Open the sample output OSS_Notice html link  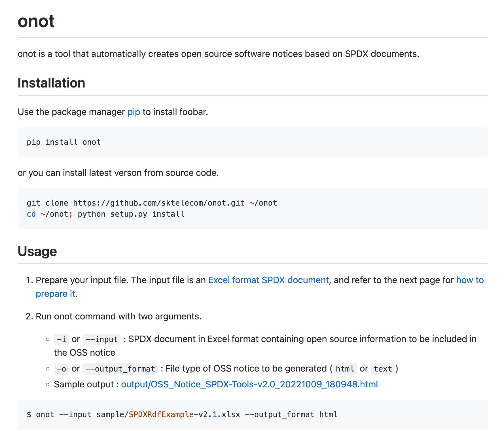point(249,384)
